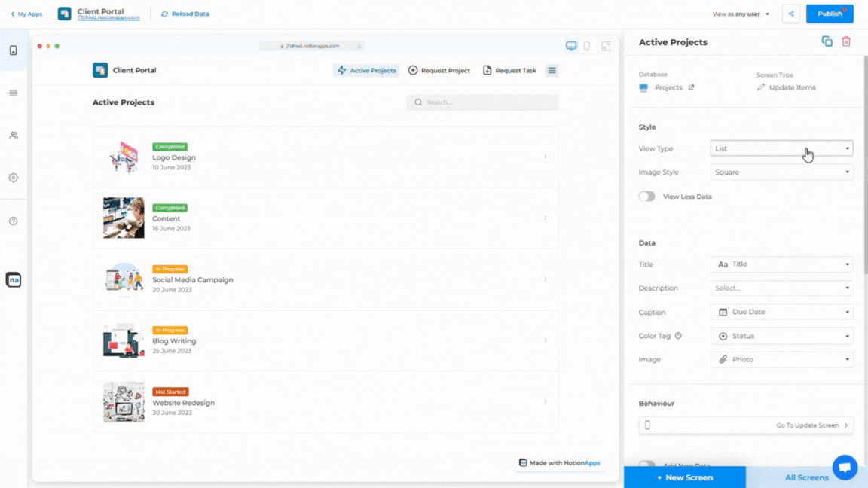This screenshot has height=488, width=868.
Task: Delete the Active Projects screen
Action: click(846, 41)
